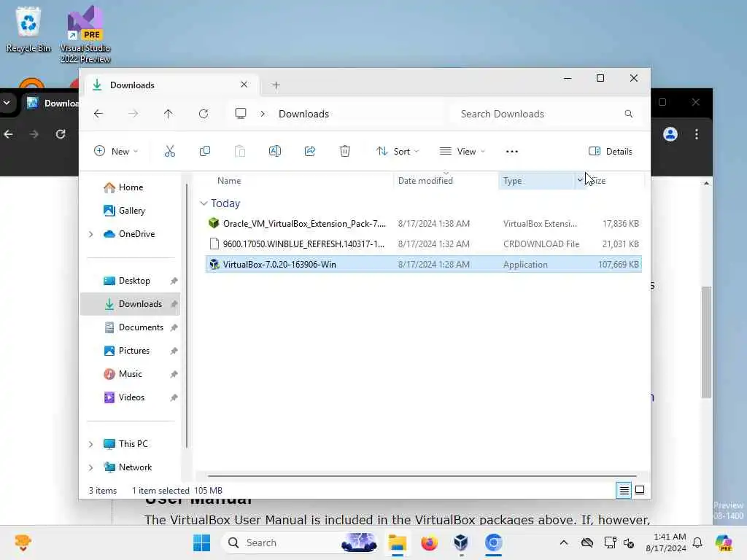Expand OneDrive in navigation pane
The height and width of the screenshot is (560, 747).
click(90, 234)
